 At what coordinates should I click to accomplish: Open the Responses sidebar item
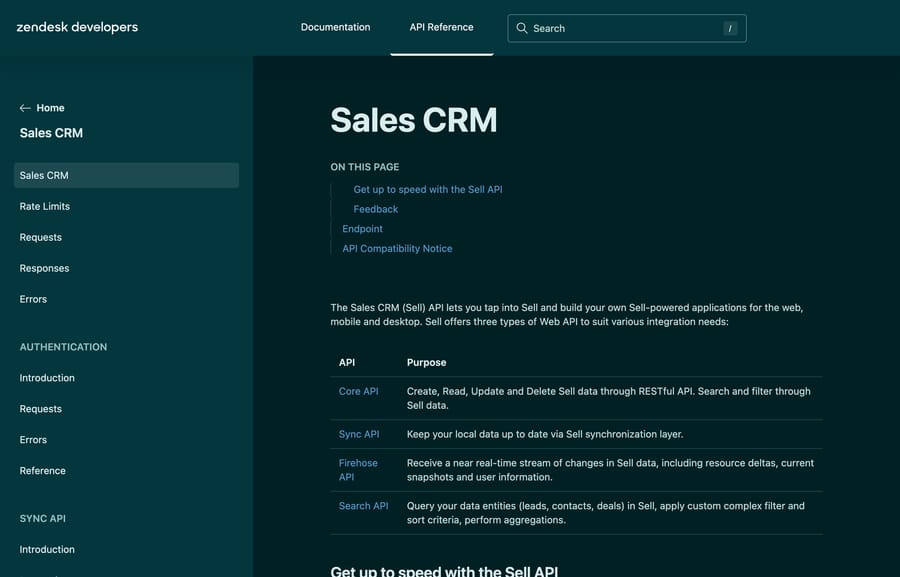point(44,268)
